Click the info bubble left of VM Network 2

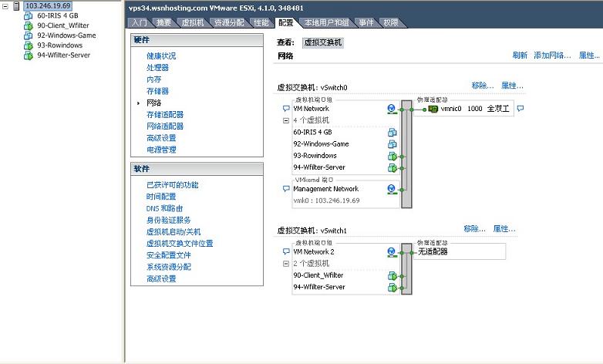287,251
